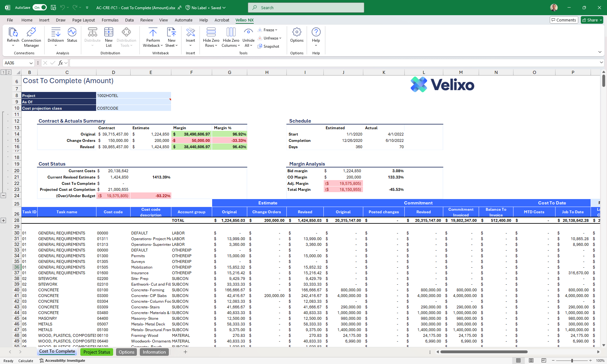Open the Comments panel
The image size is (607, 364).
coord(564,20)
